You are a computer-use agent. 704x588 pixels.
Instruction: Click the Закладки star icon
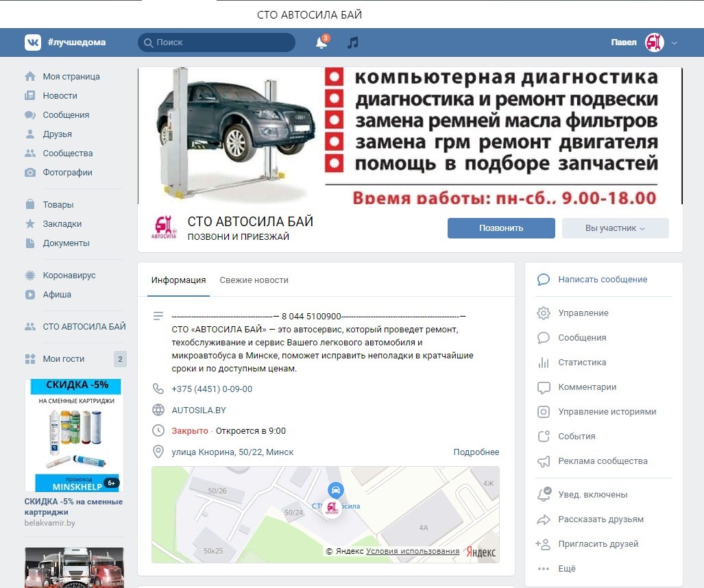[30, 223]
